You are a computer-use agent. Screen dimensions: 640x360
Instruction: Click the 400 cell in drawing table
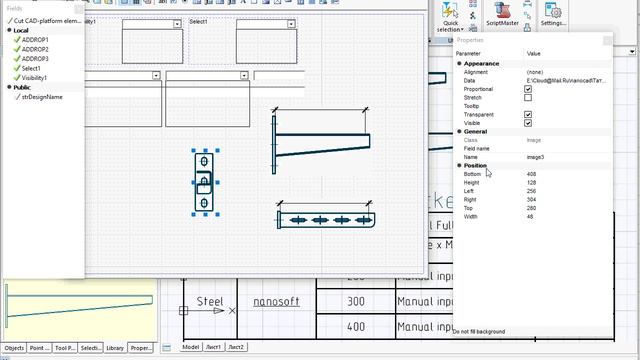(x=356, y=327)
